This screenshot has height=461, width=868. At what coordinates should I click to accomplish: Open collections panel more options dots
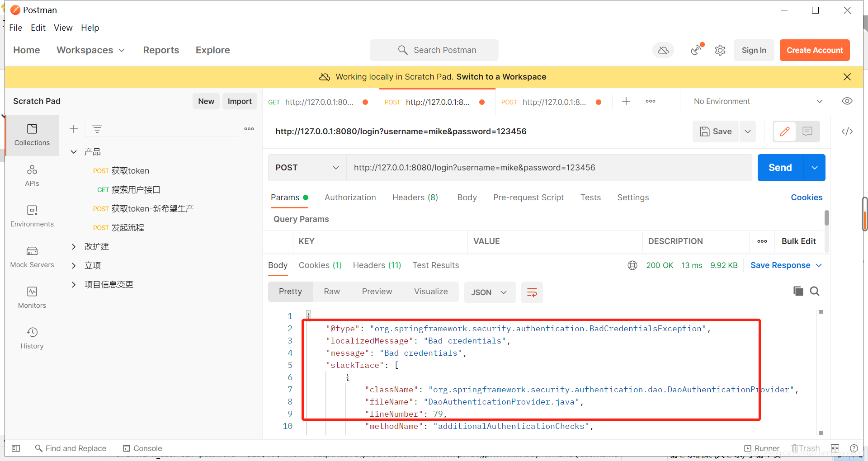[249, 129]
